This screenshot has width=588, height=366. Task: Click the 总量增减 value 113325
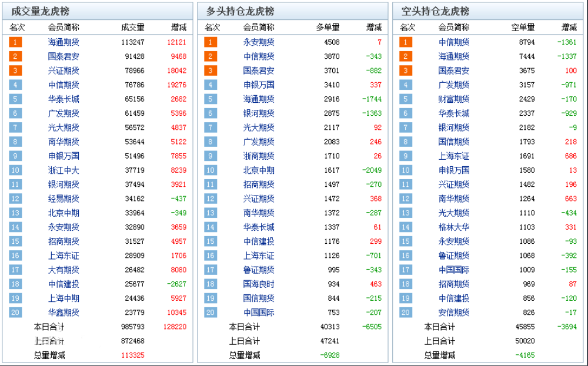133,355
